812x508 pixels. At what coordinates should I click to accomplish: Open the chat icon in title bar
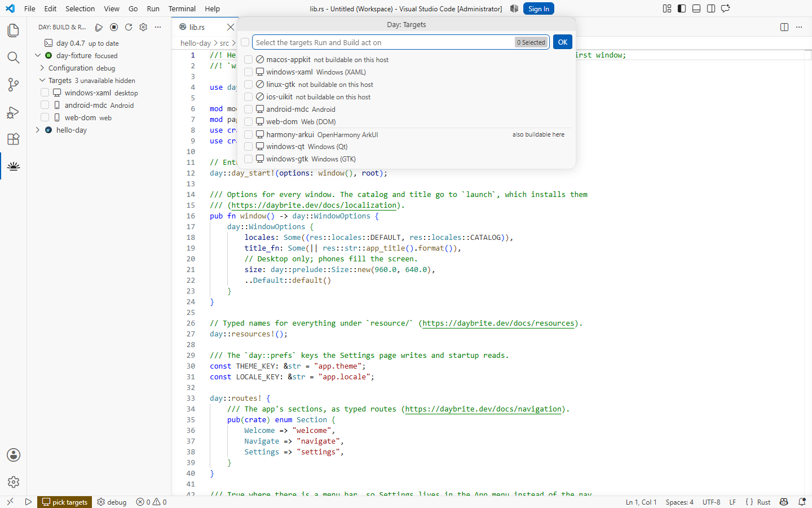(x=726, y=8)
